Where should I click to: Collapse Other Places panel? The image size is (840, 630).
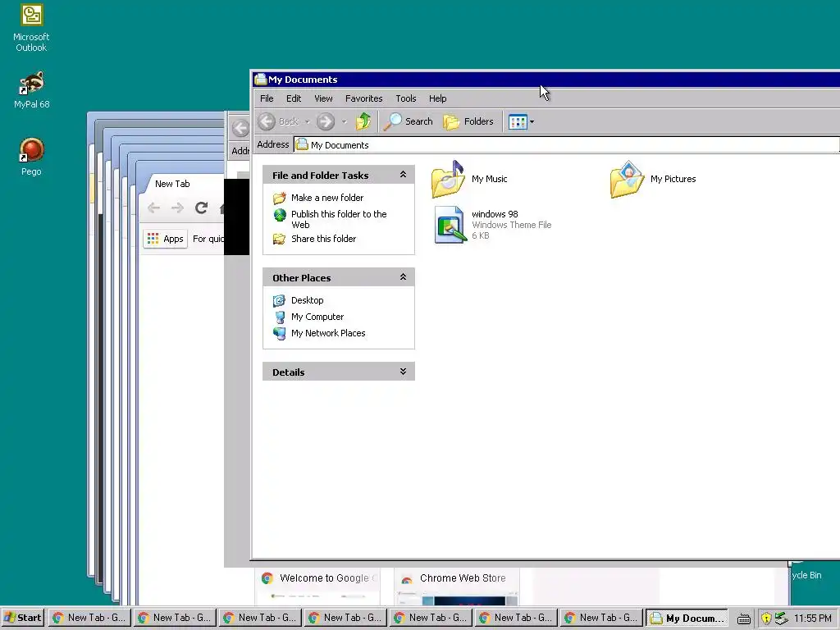(x=403, y=277)
